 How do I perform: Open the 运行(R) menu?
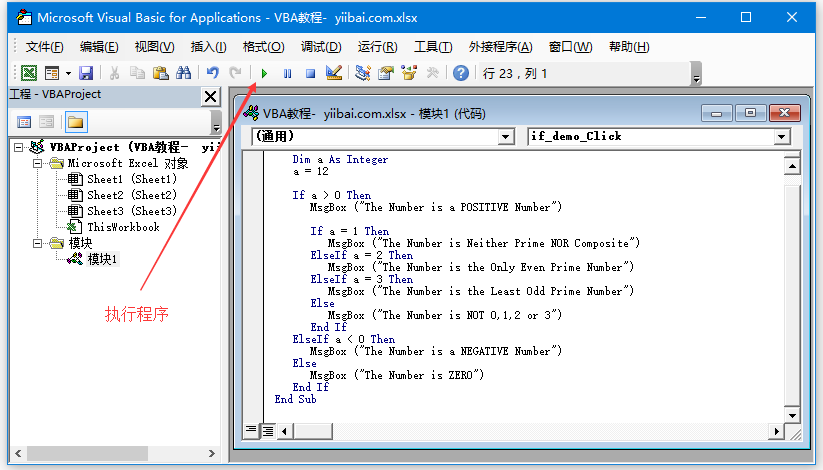coord(377,47)
